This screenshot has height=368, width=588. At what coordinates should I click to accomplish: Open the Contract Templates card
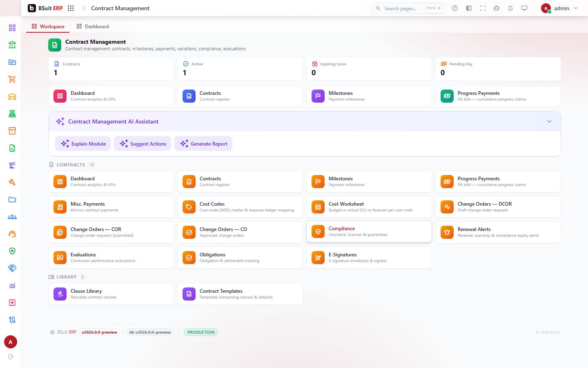click(x=240, y=294)
